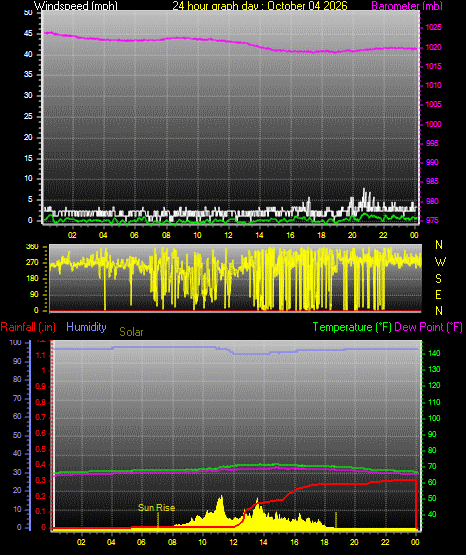Select the Dew Point (°F) legend label
466x555 pixels.
click(428, 327)
